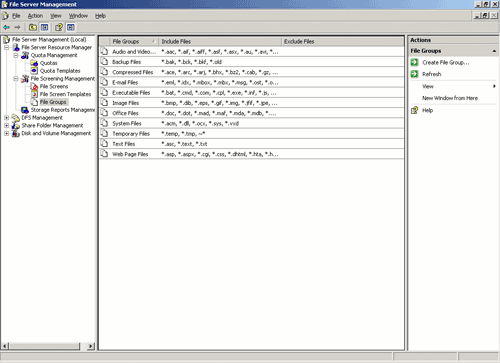Click the Refresh green icon in Actions
Image resolution: width=500 pixels, height=363 pixels.
(414, 74)
